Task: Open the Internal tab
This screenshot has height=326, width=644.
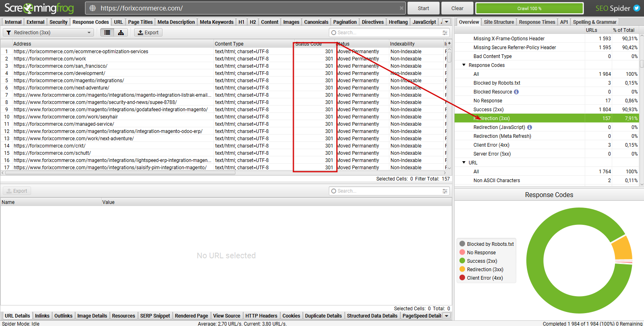Action: pos(13,22)
